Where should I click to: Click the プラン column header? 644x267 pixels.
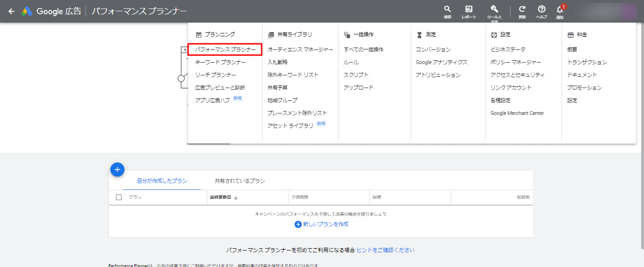tap(135, 197)
